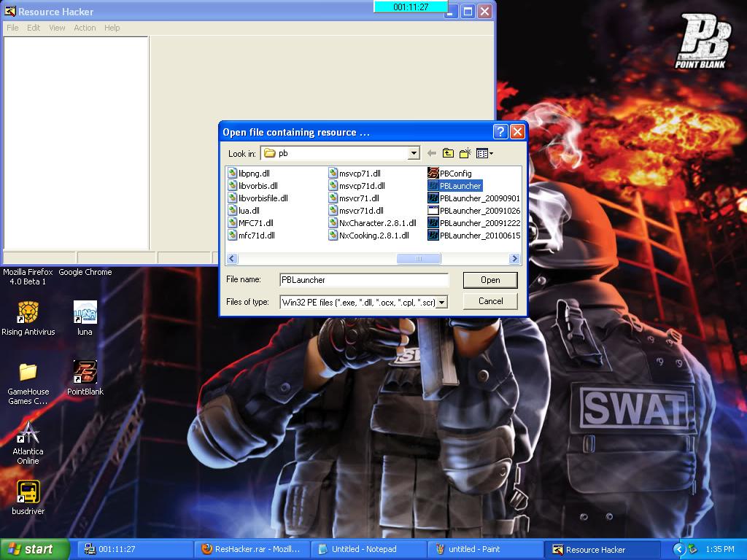Click the Create New Folder icon
This screenshot has height=560, width=747.
coord(465,153)
